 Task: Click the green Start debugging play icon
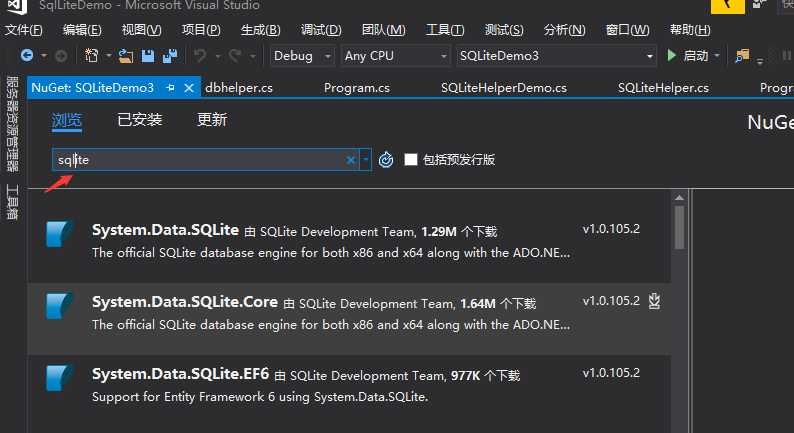click(671, 55)
